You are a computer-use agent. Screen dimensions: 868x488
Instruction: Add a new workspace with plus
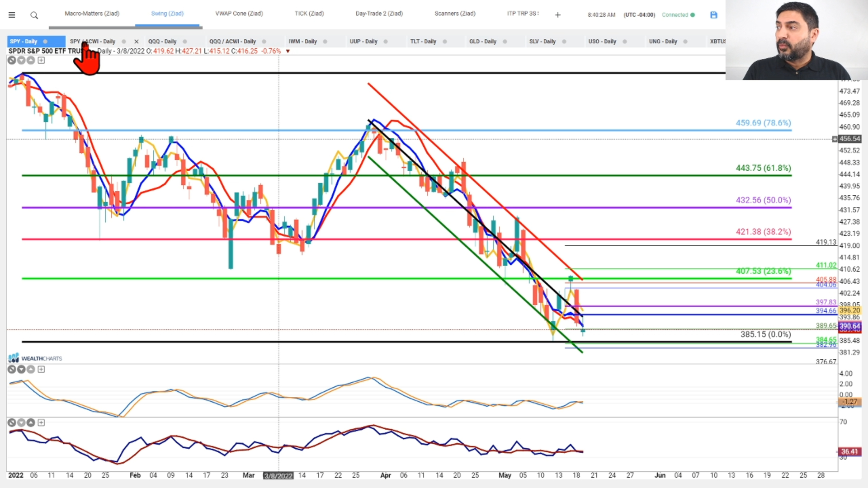pos(558,15)
